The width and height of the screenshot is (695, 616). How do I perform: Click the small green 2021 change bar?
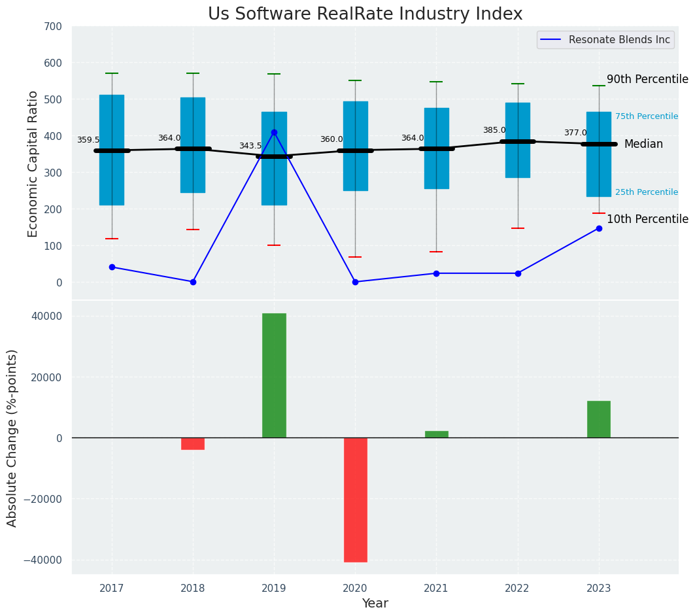(436, 434)
